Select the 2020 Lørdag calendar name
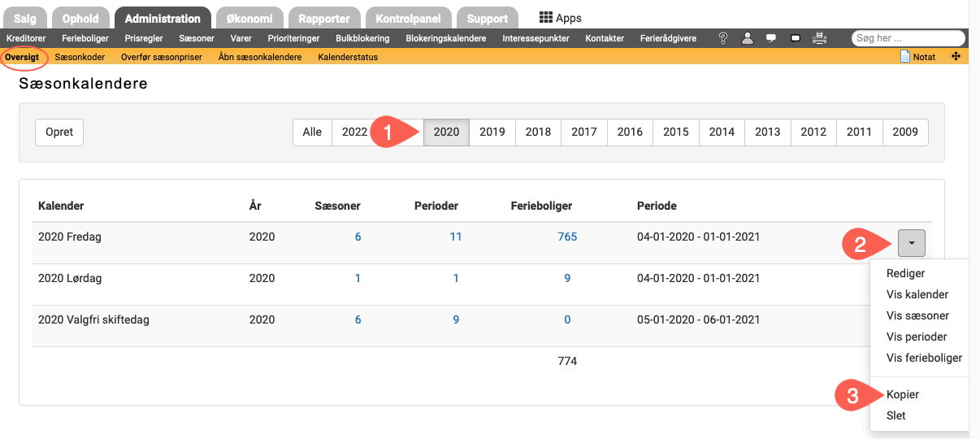 coord(69,278)
